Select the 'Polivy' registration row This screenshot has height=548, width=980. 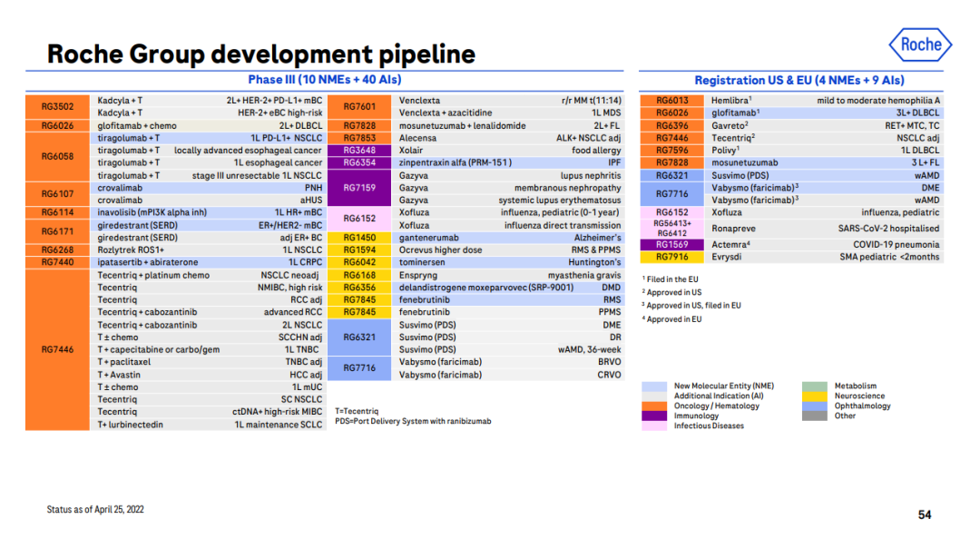tap(825, 151)
